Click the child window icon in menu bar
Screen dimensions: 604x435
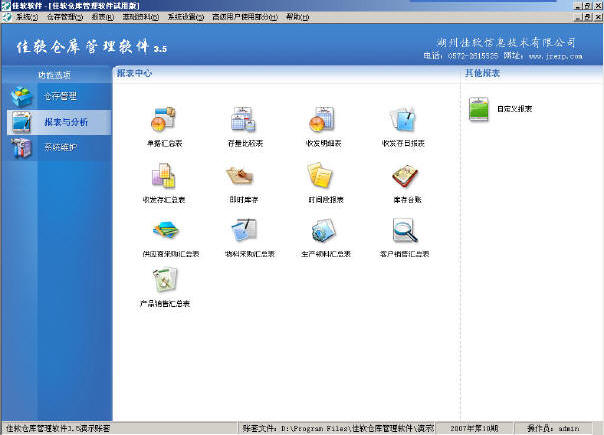pyautogui.click(x=7, y=17)
